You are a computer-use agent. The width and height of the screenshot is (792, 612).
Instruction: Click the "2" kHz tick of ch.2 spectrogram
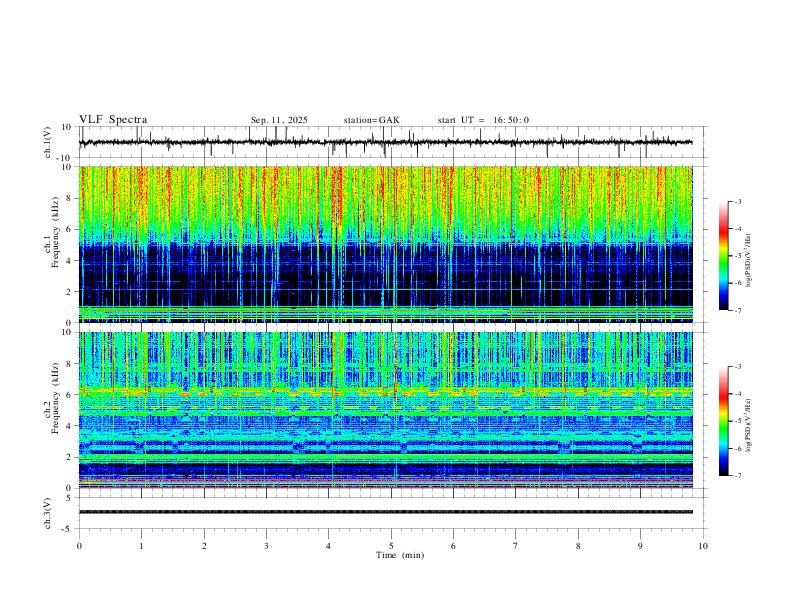(x=70, y=457)
